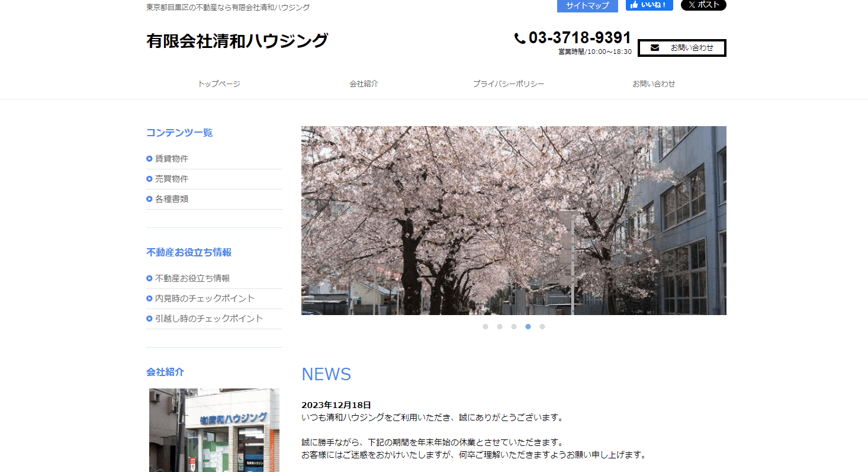Click the envelope icon in the お問い合わせ button
This screenshot has height=472, width=868.
[654, 47]
